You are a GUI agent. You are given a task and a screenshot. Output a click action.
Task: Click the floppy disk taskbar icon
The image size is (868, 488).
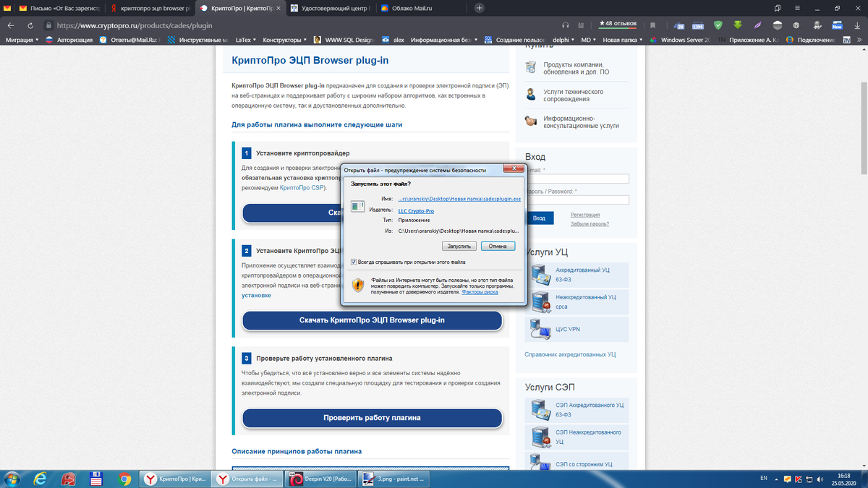coord(96,479)
